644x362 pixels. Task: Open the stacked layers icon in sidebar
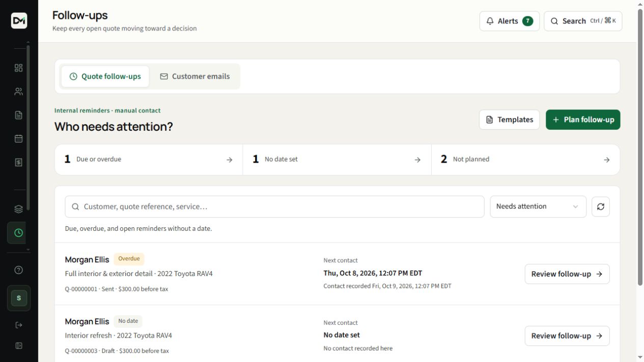coord(19,209)
